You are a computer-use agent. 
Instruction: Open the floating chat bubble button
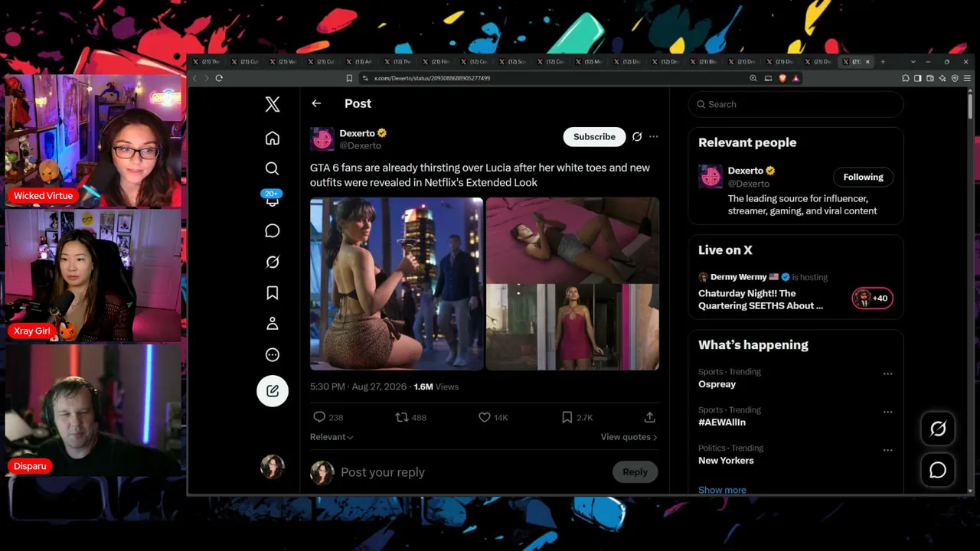[x=938, y=471]
